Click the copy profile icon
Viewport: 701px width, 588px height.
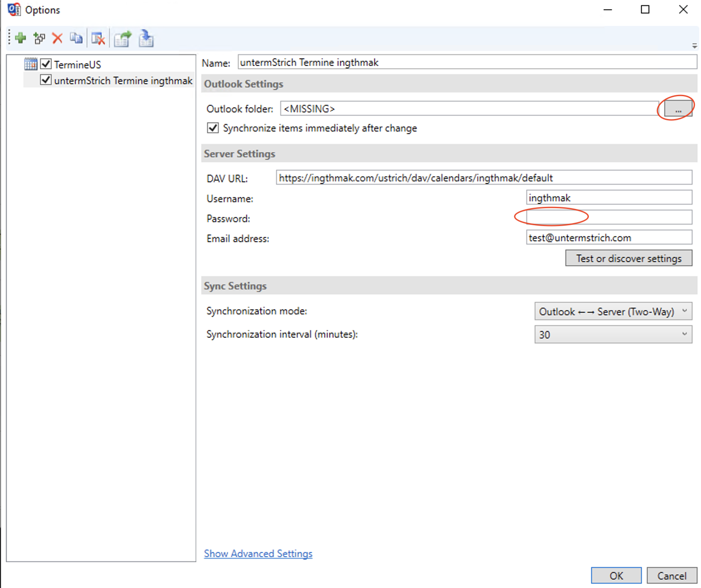(76, 39)
